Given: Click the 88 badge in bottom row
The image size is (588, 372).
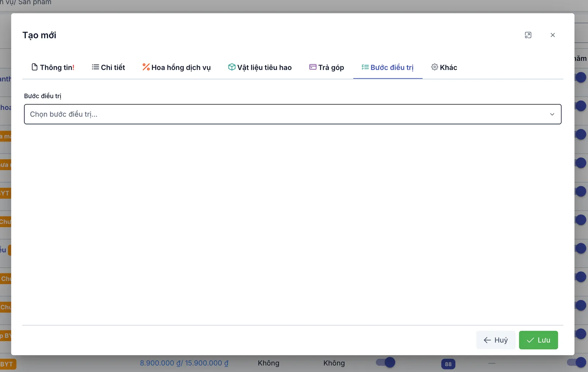Looking at the screenshot, I should click(448, 364).
